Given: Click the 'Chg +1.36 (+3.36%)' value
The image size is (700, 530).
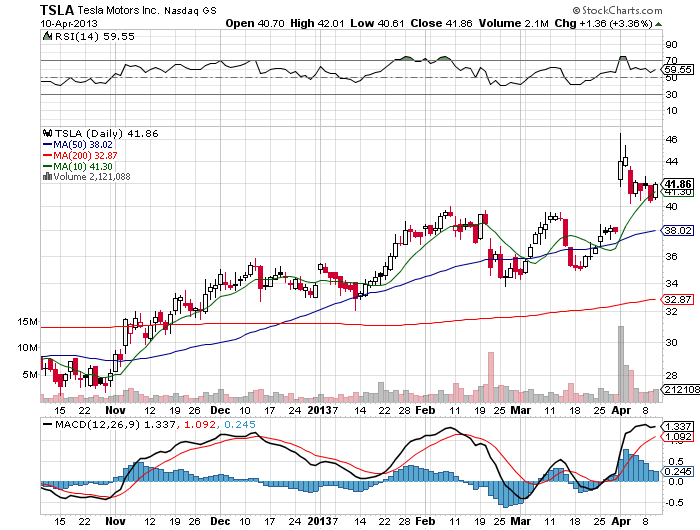Looking at the screenshot, I should [604, 23].
